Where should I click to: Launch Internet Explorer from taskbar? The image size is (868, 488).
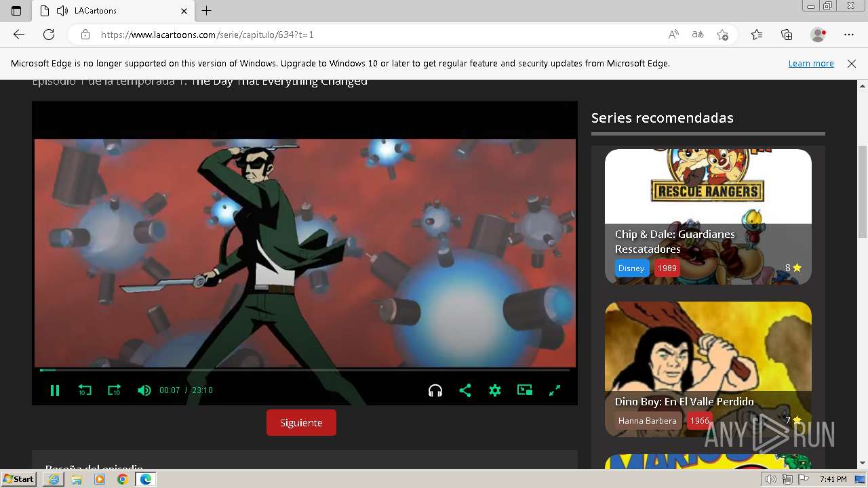[x=54, y=479]
